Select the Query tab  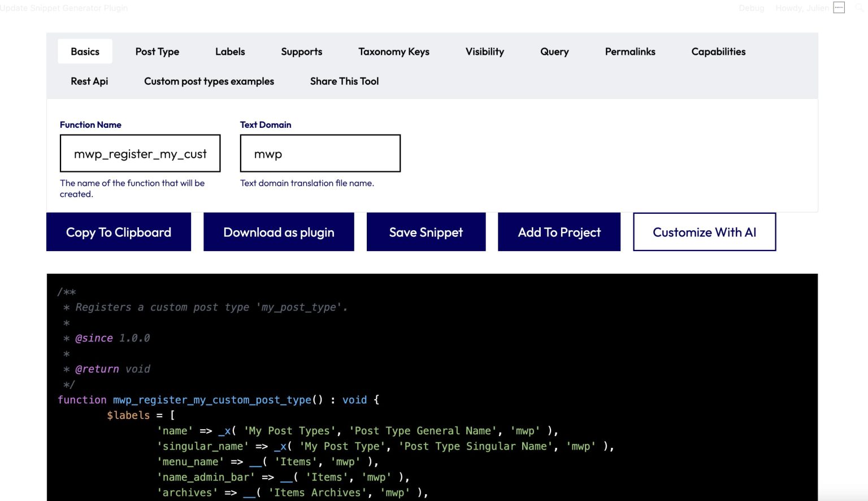click(x=554, y=51)
